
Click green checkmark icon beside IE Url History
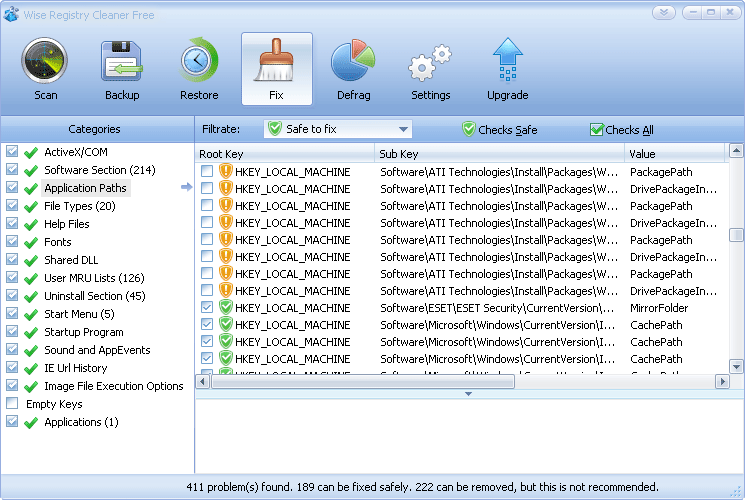(x=31, y=369)
